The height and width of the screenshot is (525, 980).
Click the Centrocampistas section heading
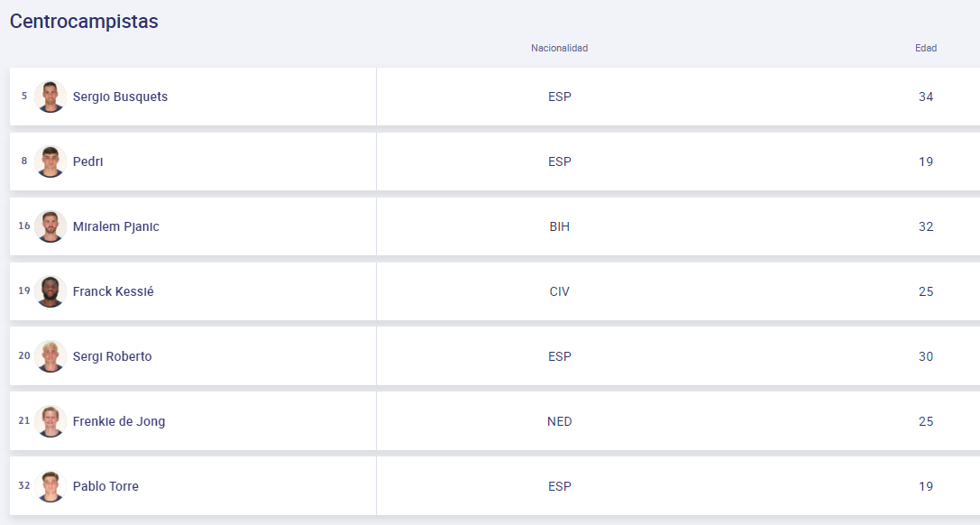(x=84, y=22)
